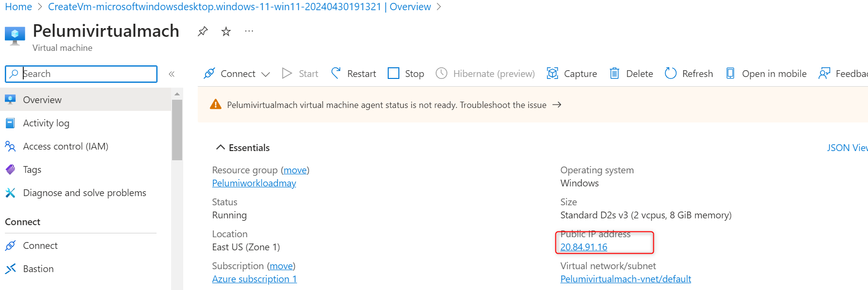868x290 pixels.
Task: Click the Start play icon
Action: tap(287, 73)
